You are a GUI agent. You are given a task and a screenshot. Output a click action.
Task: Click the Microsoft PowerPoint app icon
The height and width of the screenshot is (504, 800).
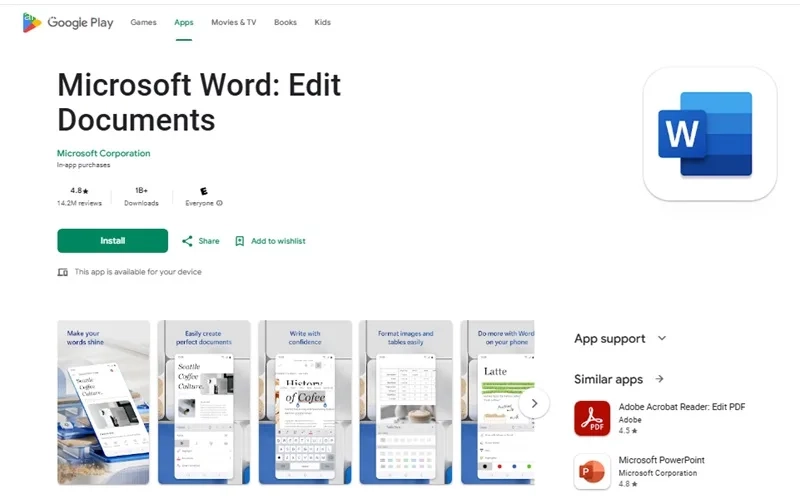592,471
